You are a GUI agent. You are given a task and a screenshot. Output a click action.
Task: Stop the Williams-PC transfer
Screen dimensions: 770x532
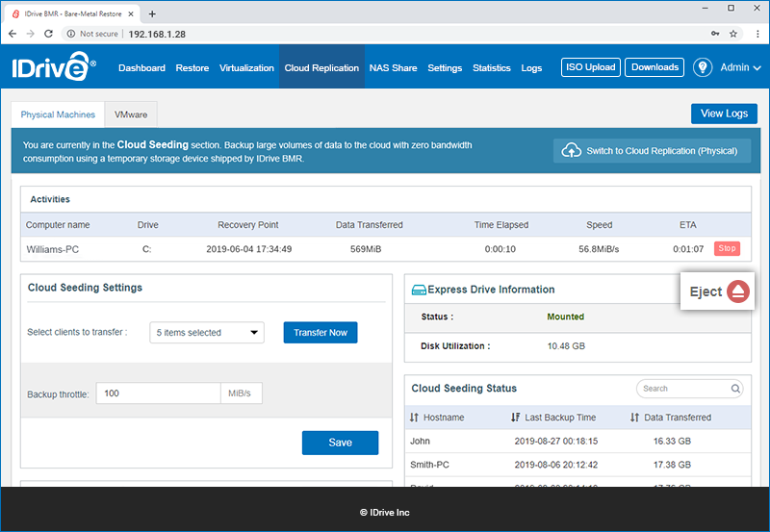point(727,248)
